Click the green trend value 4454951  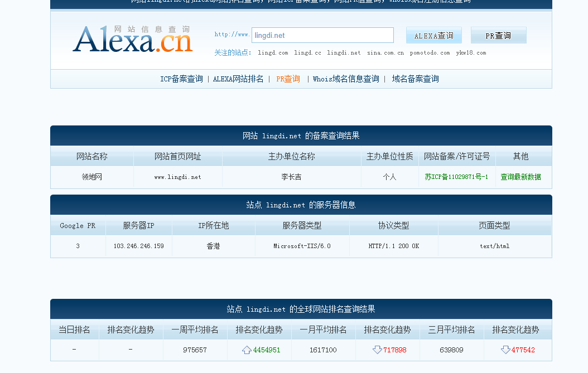coord(267,350)
